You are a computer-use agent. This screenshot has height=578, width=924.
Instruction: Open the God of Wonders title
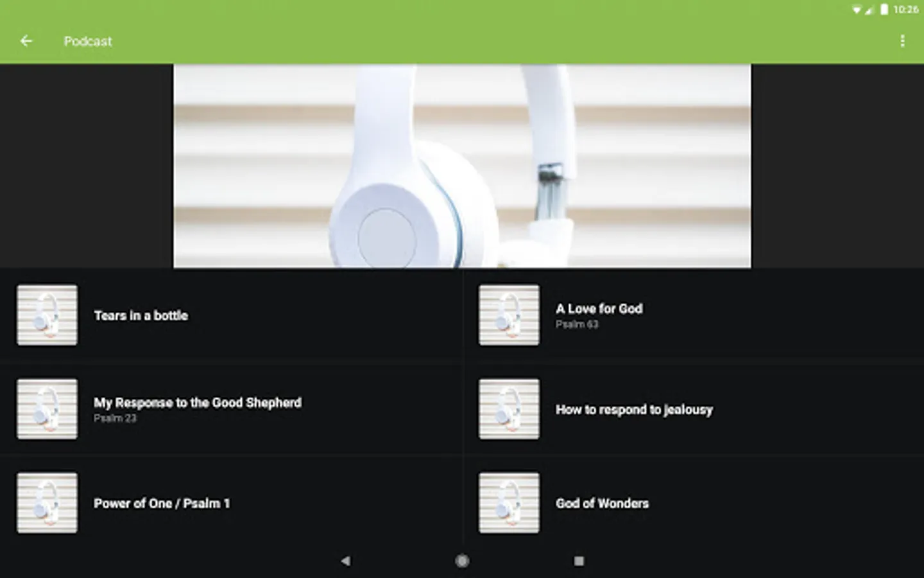pyautogui.click(x=602, y=504)
